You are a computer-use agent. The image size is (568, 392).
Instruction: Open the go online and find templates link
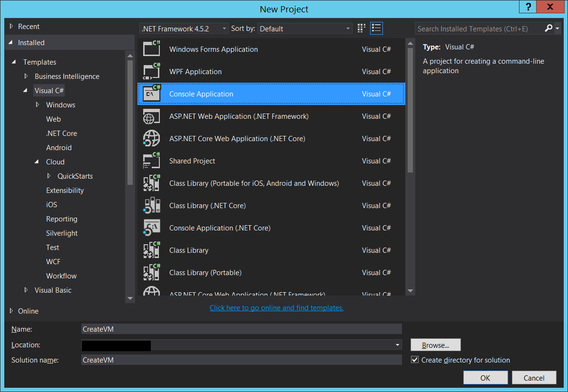coord(276,308)
